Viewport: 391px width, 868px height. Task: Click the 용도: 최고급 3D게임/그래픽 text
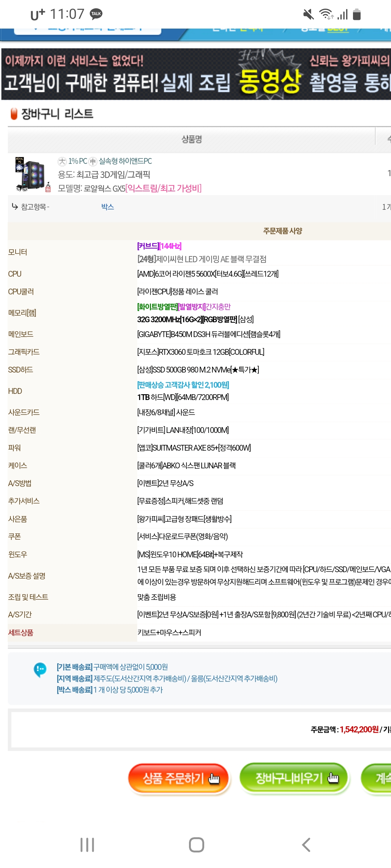click(104, 175)
